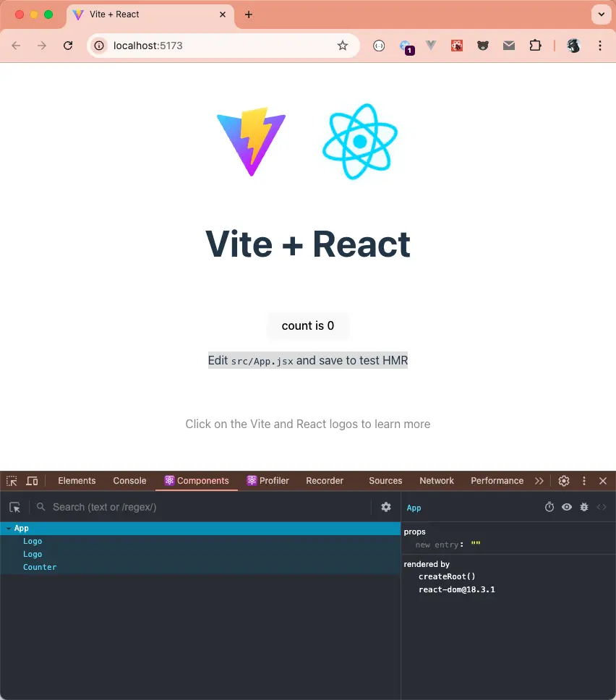Reload the localhost page
The image size is (616, 700).
[x=68, y=46]
